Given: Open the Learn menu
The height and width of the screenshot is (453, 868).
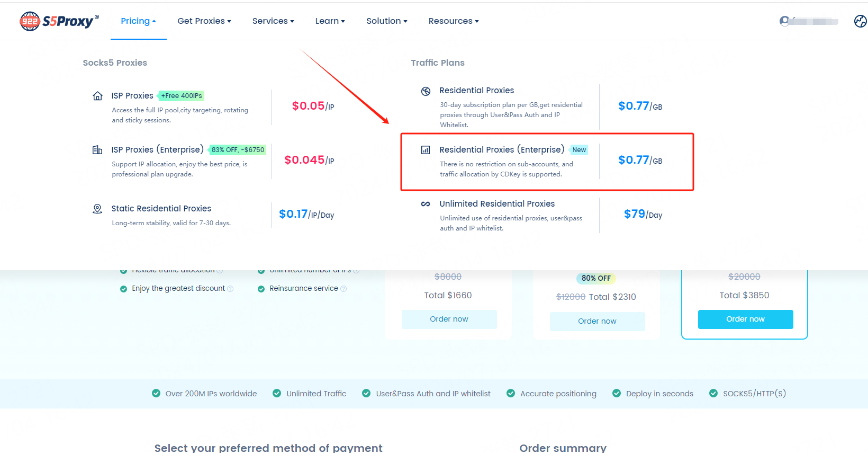Looking at the screenshot, I should pos(330,21).
